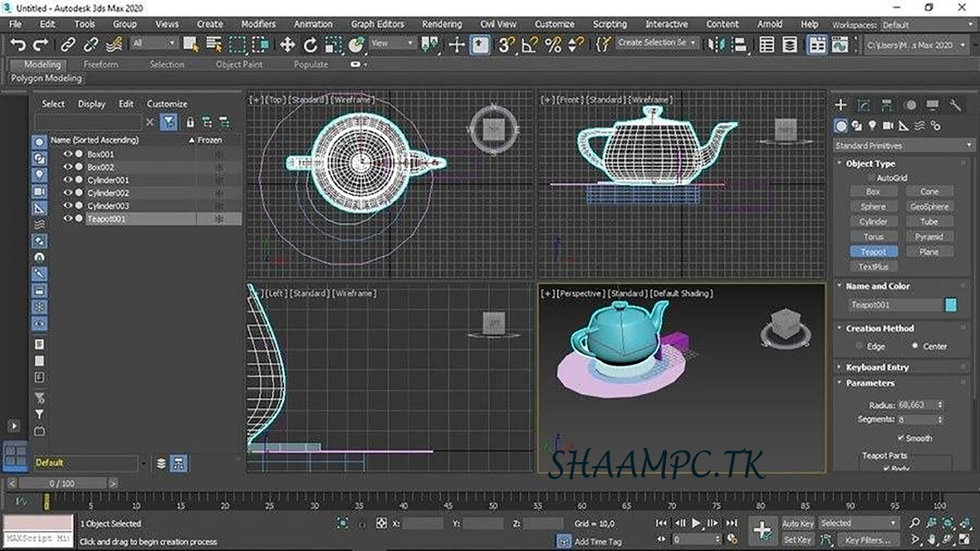980x551 pixels.
Task: Click the Play Animation button
Action: pos(696,523)
